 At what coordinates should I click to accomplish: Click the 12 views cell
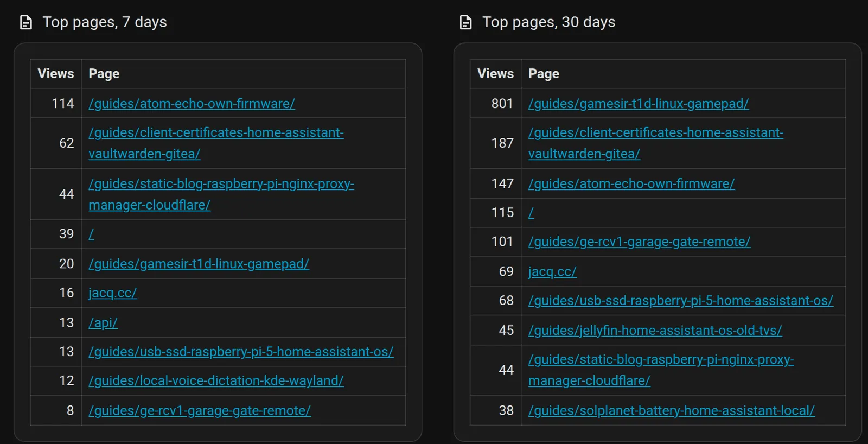pyautogui.click(x=56, y=381)
